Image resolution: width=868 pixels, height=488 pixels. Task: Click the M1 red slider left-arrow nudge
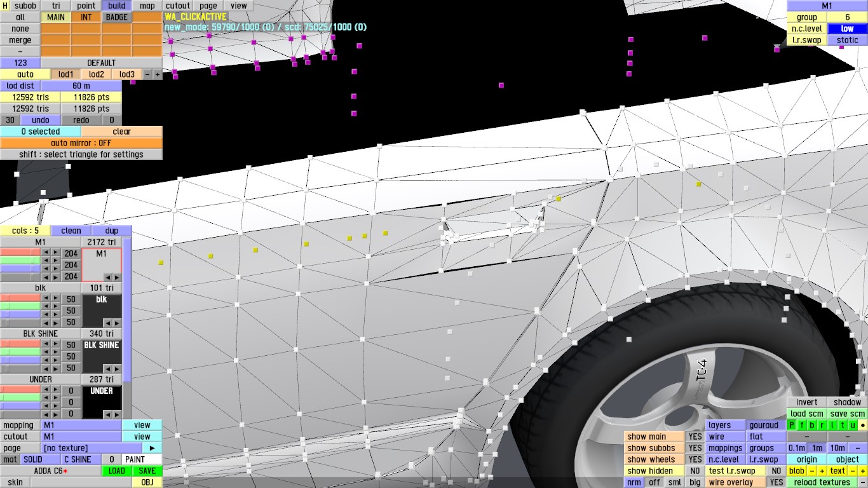(46, 254)
